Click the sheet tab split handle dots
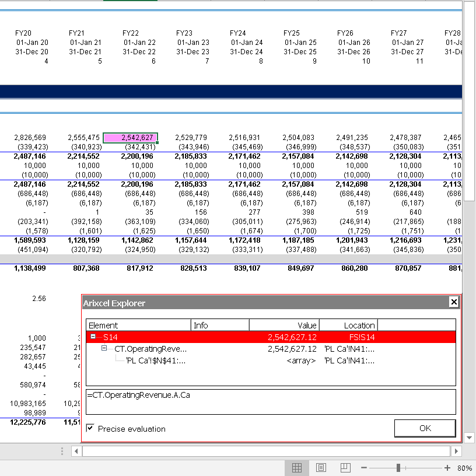This screenshot has height=476, width=476. coord(62,451)
